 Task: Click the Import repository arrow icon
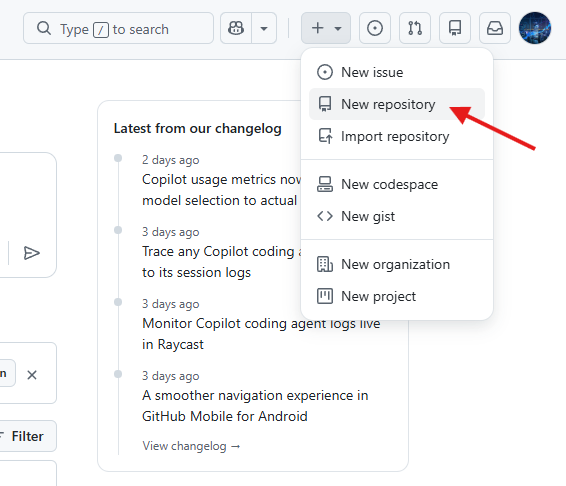(x=325, y=136)
